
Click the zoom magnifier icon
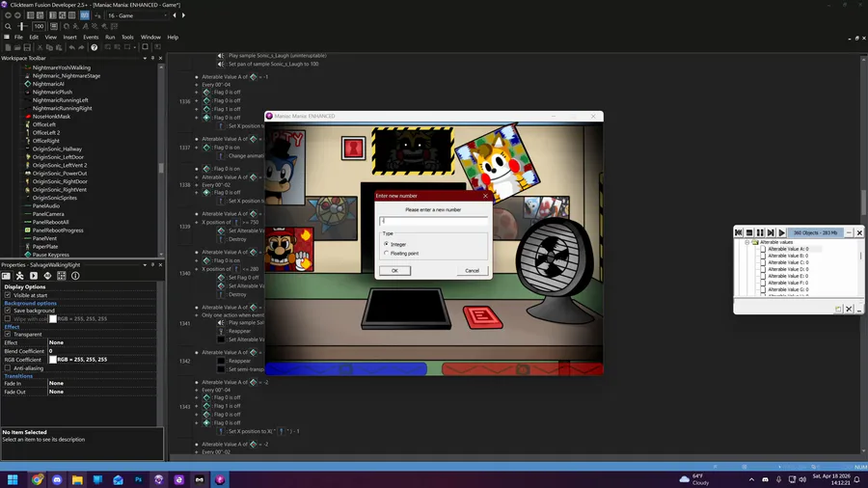[8, 26]
